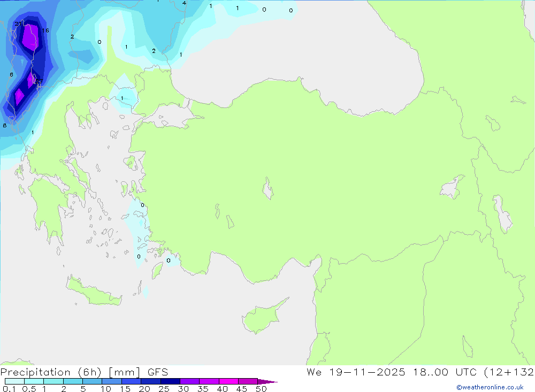
Task: Click the map precipitation value 21
Action: (x=18, y=24)
